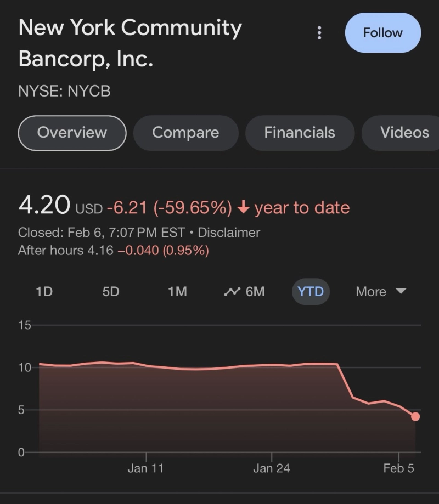Click the Jan 24 date marker

pos(271,468)
